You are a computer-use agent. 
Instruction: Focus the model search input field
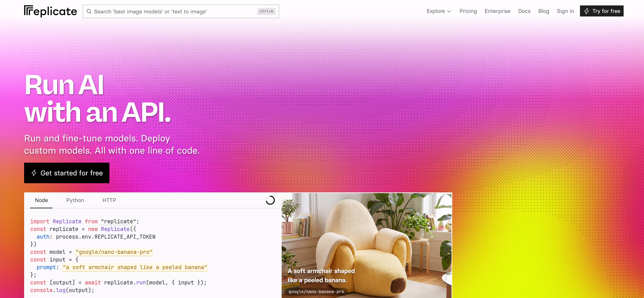(x=181, y=11)
